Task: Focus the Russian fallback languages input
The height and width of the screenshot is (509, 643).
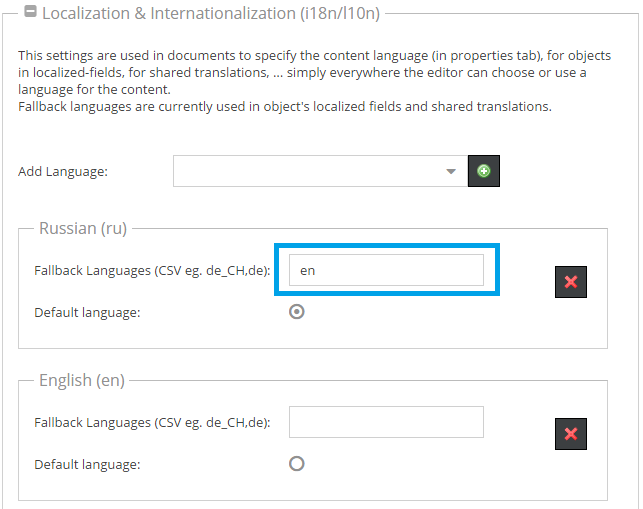Action: click(386, 270)
